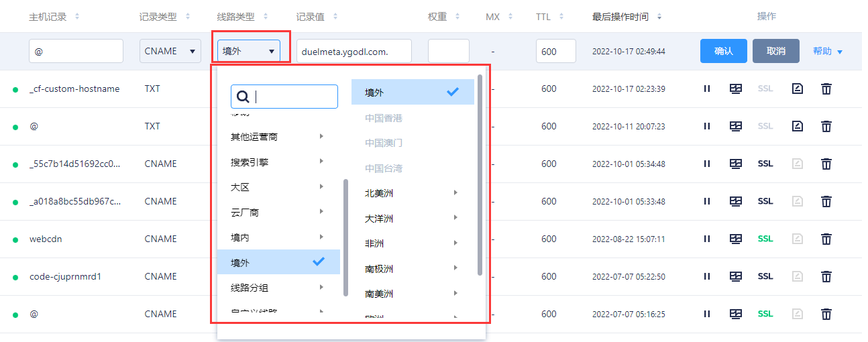Delete the @ TXT record

[826, 126]
